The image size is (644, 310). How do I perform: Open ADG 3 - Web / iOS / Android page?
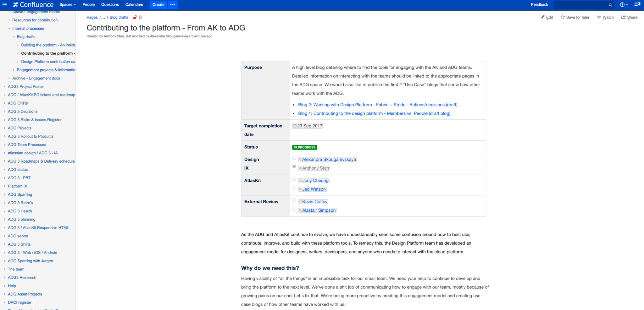[32, 253]
